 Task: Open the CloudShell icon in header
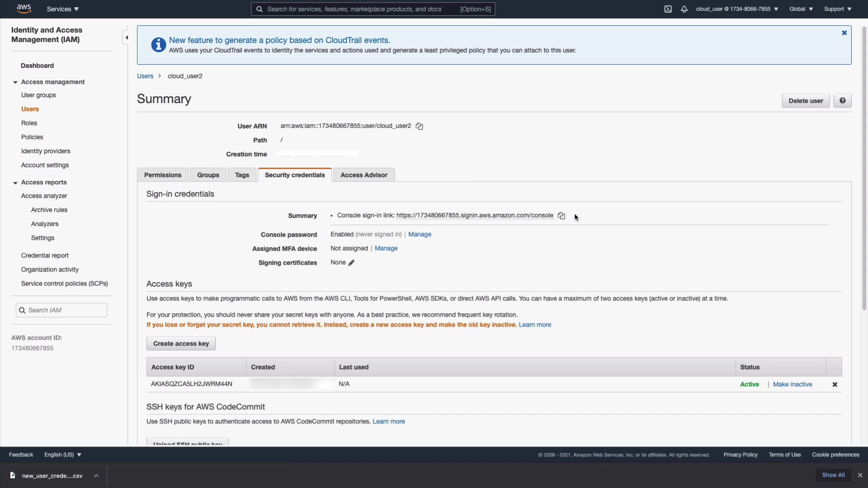tap(668, 9)
